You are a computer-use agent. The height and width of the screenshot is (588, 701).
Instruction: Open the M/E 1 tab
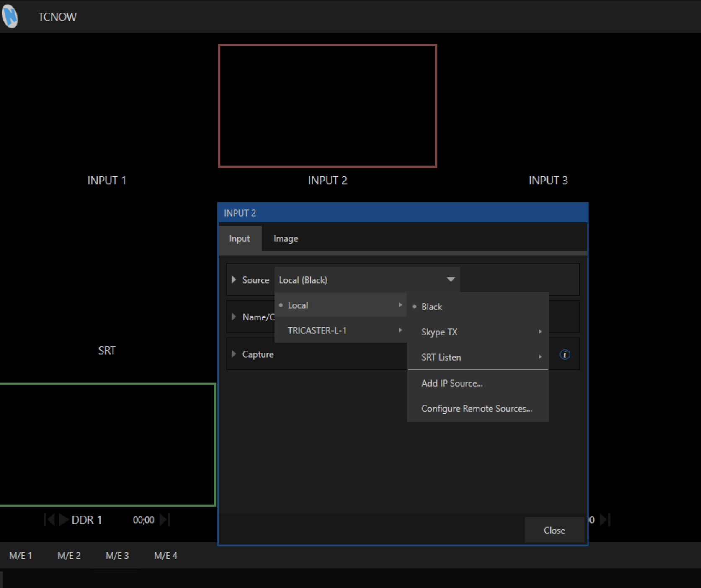click(x=21, y=555)
